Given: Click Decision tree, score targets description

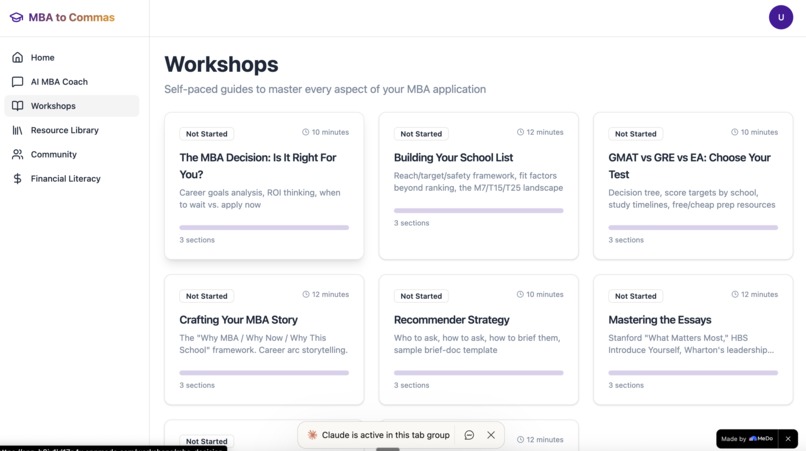Looking at the screenshot, I should (692, 199).
